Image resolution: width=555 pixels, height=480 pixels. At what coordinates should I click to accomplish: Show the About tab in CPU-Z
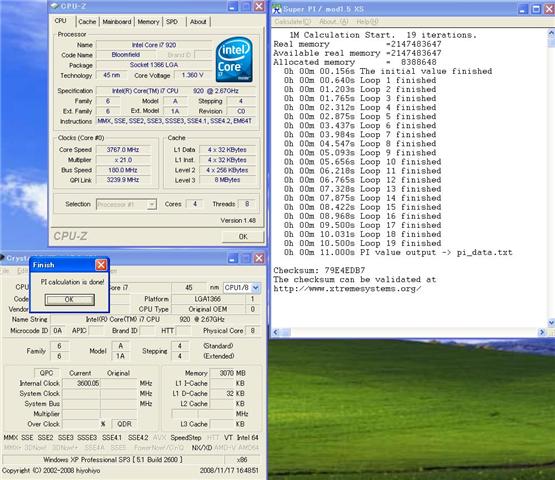tap(198, 22)
